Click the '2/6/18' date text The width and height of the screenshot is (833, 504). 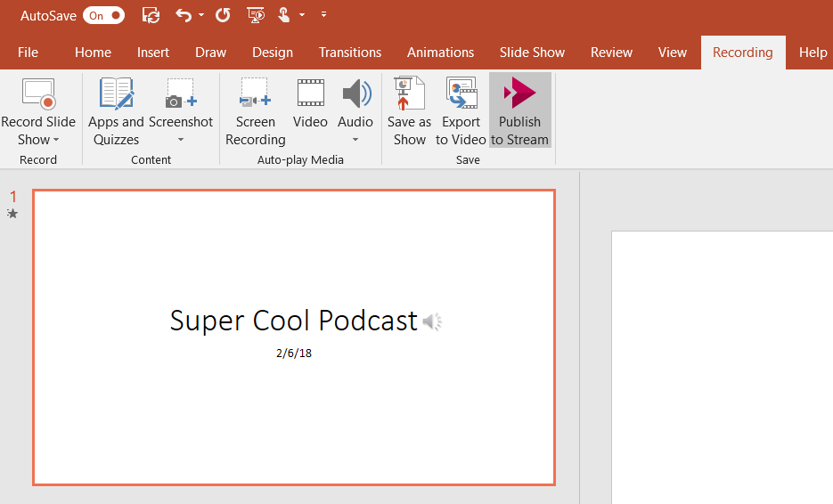click(294, 354)
